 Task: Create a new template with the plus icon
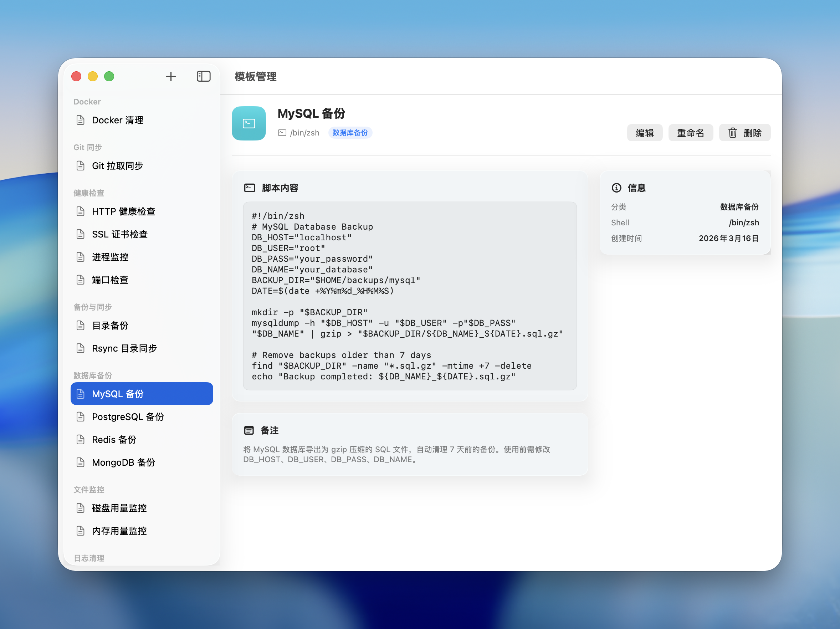pos(171,76)
